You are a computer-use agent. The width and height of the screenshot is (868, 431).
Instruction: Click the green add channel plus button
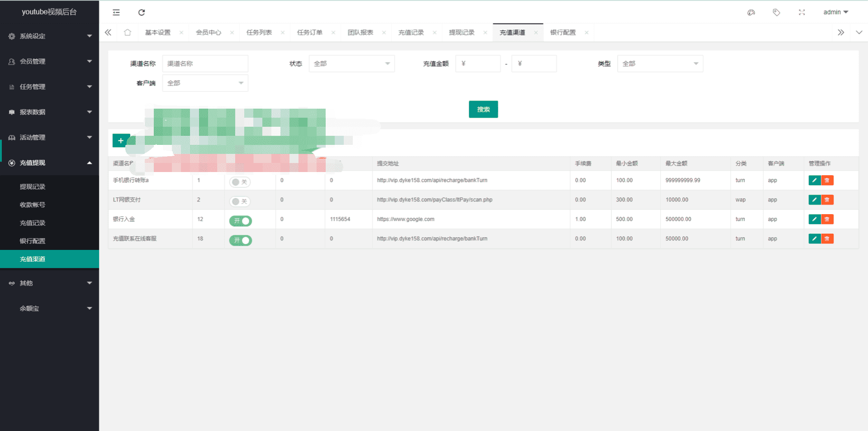click(x=121, y=141)
